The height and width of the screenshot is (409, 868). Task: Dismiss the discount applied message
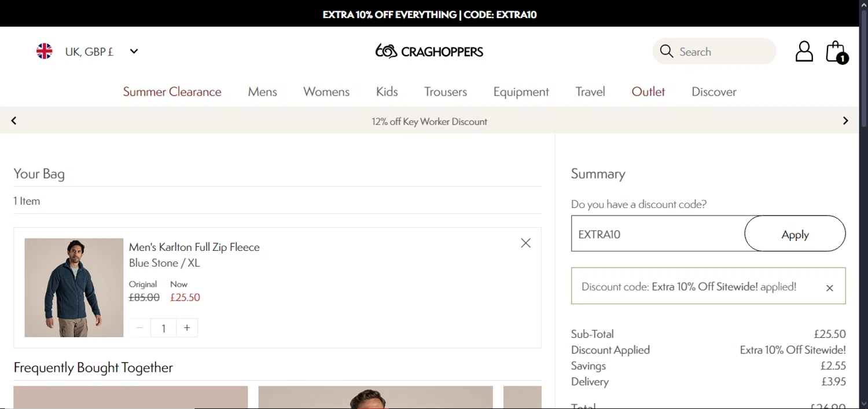(829, 288)
